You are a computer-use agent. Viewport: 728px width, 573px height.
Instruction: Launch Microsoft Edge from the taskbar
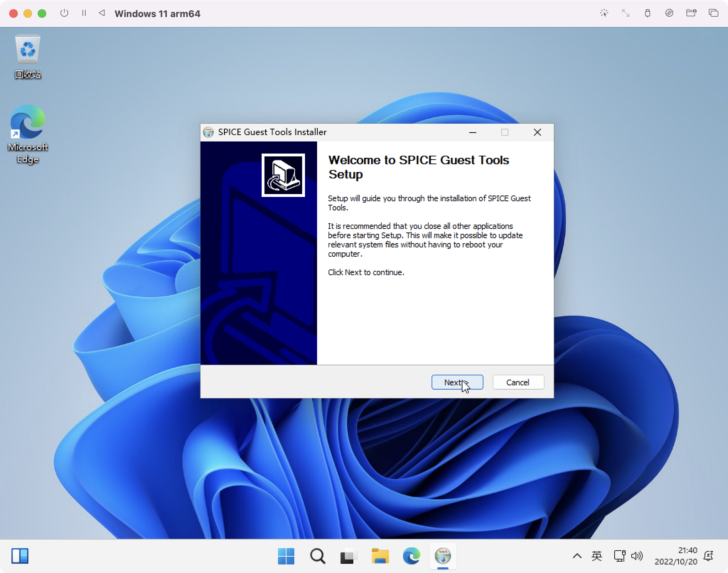pos(411,557)
